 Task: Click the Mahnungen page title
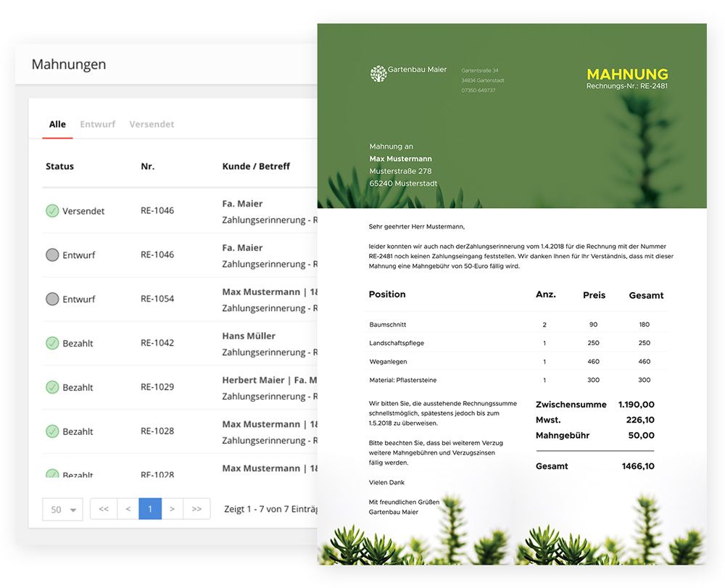(69, 65)
